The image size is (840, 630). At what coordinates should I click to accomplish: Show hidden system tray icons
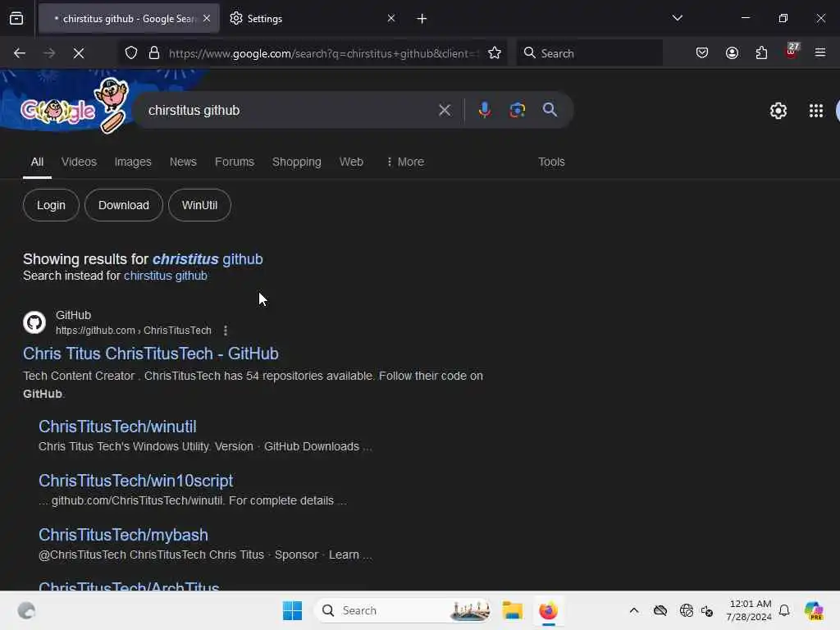point(634,610)
